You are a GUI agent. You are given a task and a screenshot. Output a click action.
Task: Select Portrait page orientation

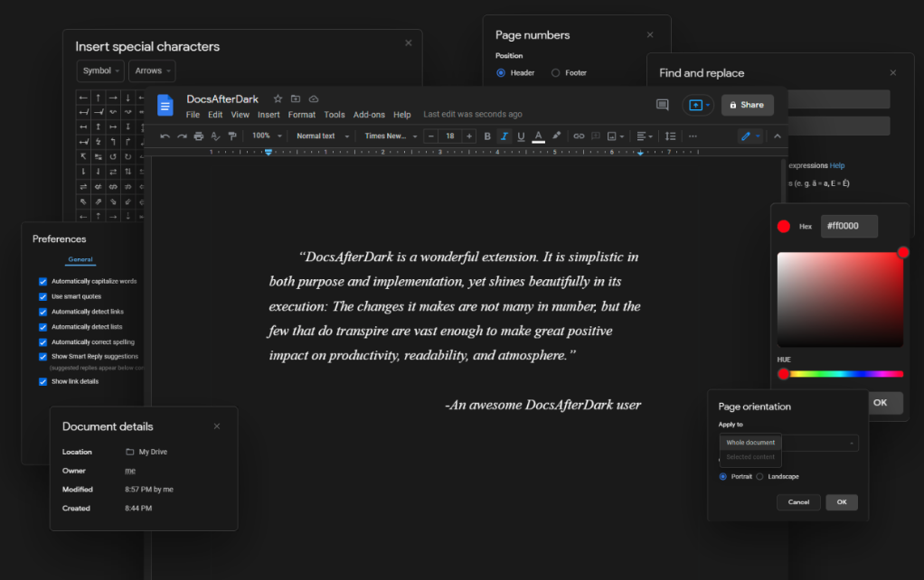tap(723, 476)
